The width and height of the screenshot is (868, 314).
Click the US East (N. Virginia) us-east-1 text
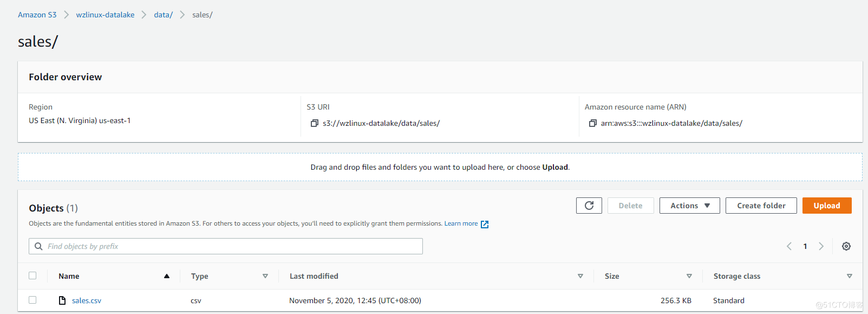pyautogui.click(x=80, y=120)
